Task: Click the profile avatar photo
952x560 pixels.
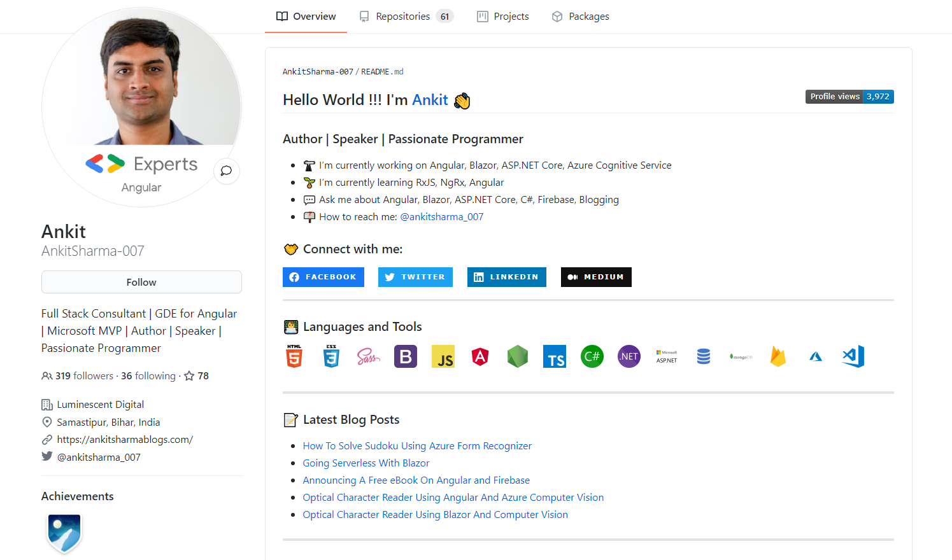Action: pyautogui.click(x=141, y=107)
